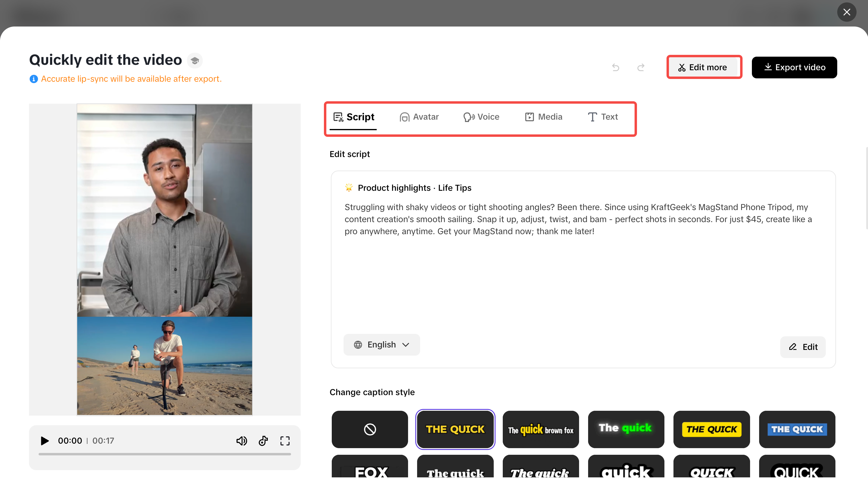
Task: Enter fullscreen video preview
Action: click(x=285, y=441)
